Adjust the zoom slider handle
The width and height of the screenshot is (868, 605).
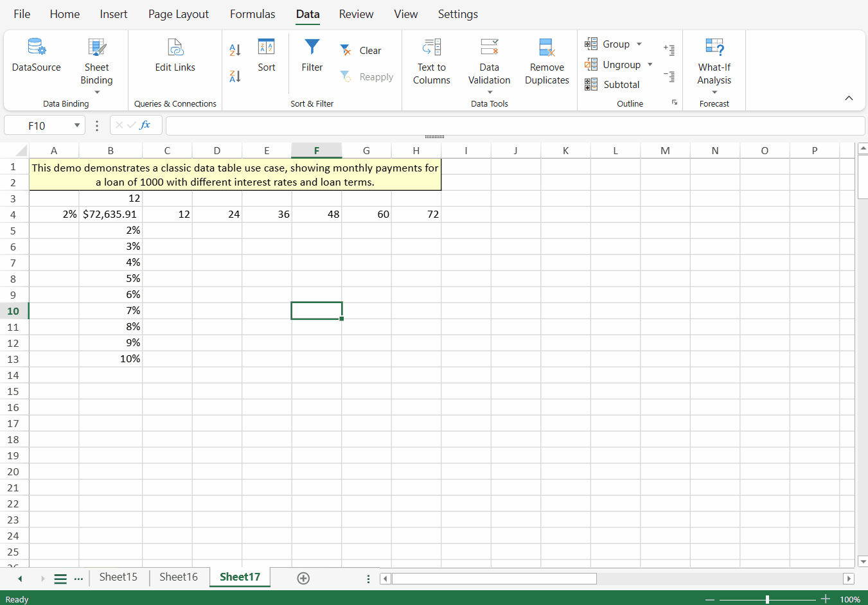767,599
